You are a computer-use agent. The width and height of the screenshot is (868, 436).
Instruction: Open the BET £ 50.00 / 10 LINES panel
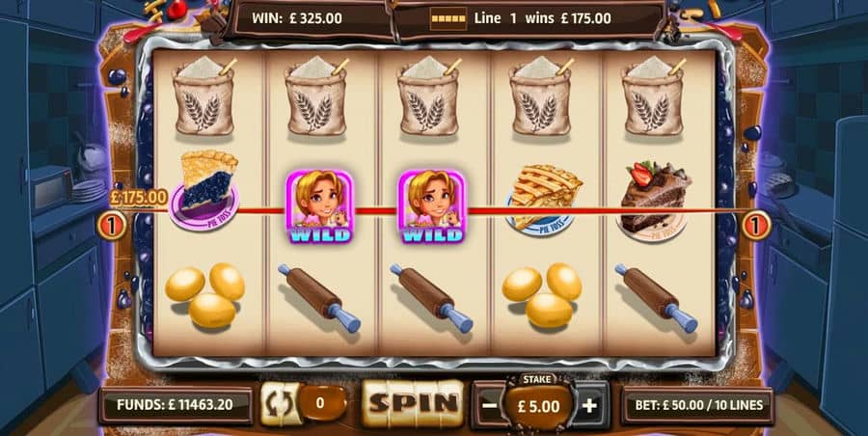(x=698, y=405)
